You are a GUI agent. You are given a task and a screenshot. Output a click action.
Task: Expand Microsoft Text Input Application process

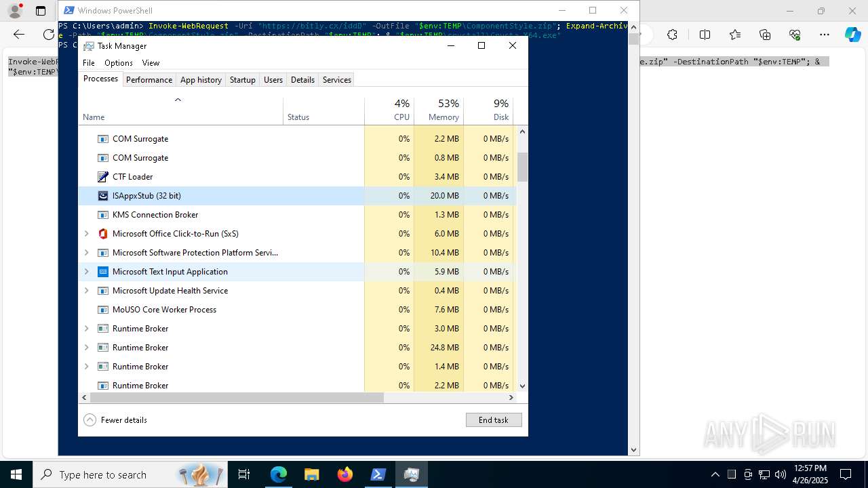point(86,272)
